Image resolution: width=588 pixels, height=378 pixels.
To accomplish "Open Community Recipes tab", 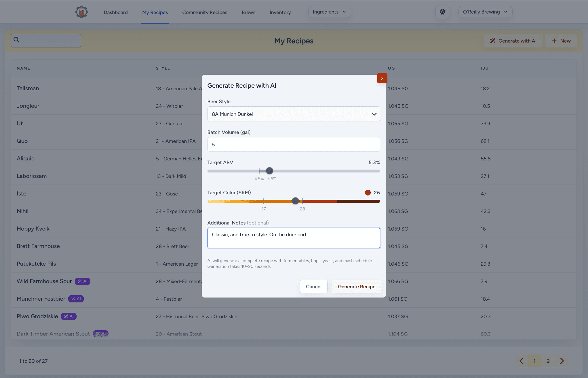I will click(x=205, y=12).
